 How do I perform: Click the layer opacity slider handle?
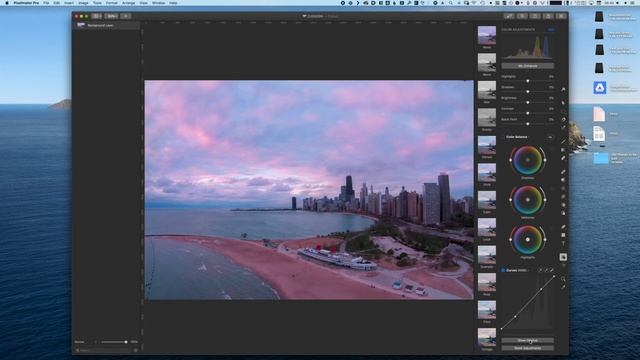(126, 342)
